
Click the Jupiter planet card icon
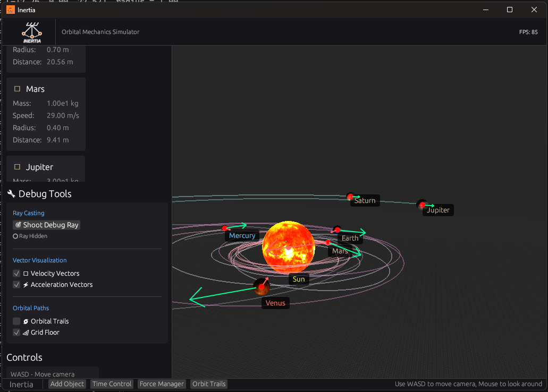click(17, 167)
